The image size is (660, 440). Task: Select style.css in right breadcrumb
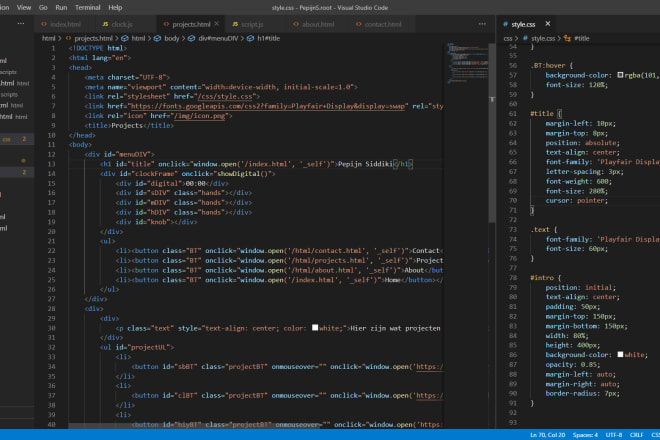pyautogui.click(x=543, y=38)
